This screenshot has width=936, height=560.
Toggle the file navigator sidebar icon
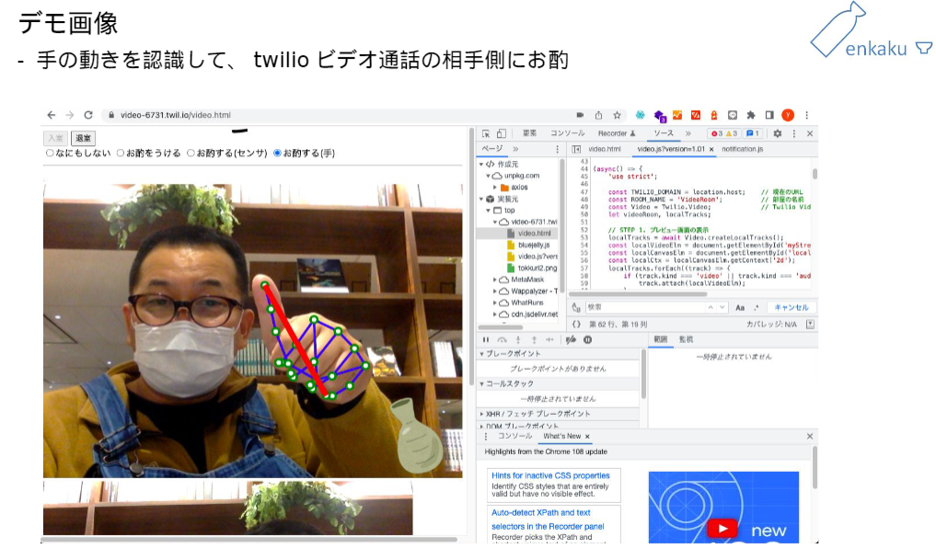[576, 149]
